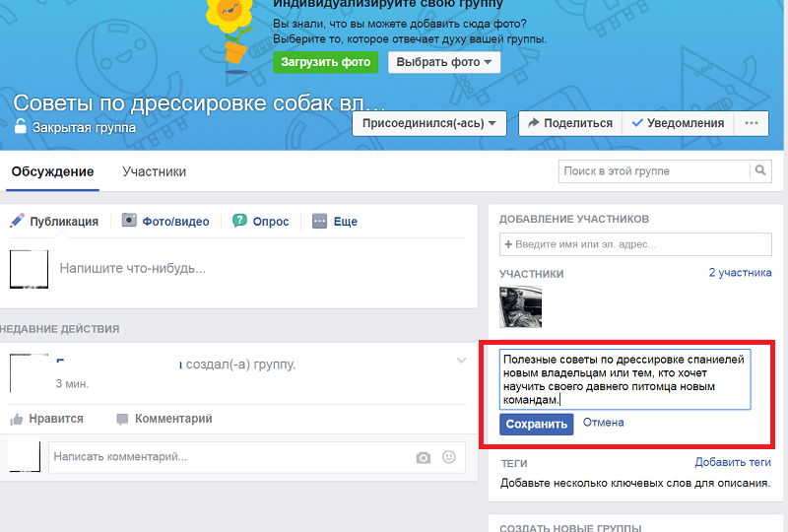Click the member name or email input field
788x532 pixels.
tap(635, 244)
